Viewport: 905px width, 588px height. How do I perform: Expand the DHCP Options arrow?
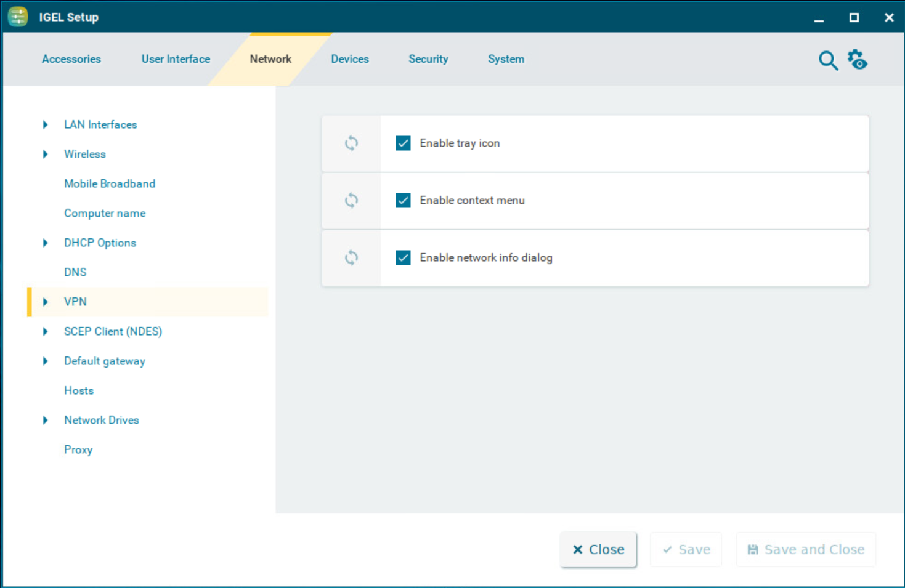tap(45, 243)
